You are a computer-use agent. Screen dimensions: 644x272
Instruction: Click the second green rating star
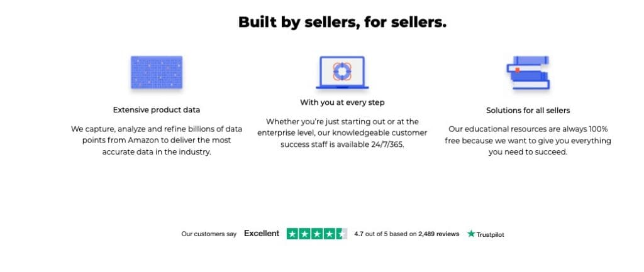(305, 234)
